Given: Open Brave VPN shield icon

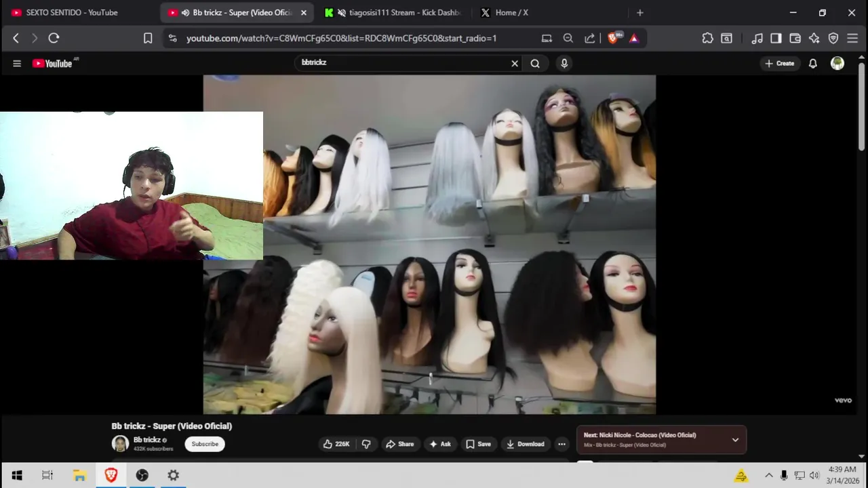Looking at the screenshot, I should pos(833,39).
